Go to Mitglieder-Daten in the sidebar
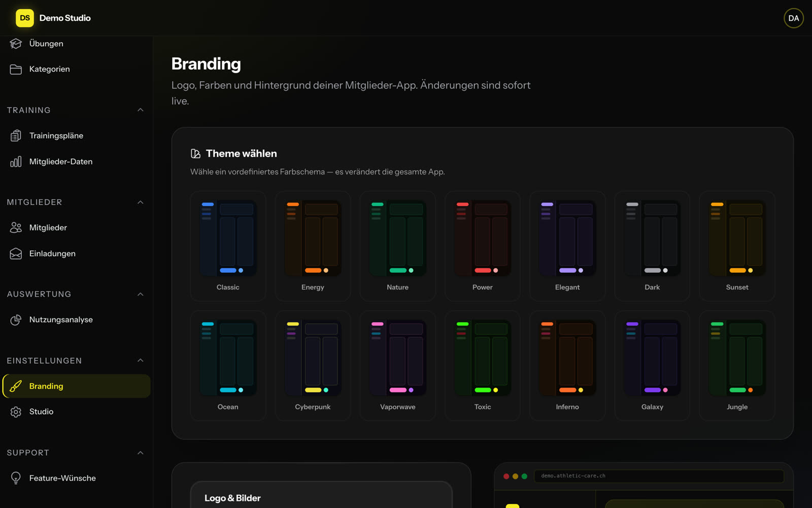Viewport: 812px width, 508px height. (x=76, y=162)
